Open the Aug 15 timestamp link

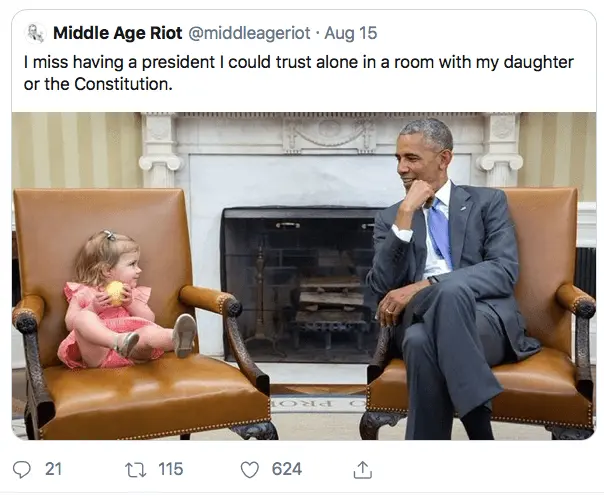[351, 34]
